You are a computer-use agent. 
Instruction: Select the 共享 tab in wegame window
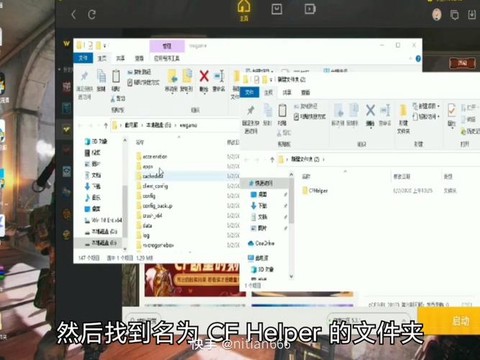[x=120, y=58]
